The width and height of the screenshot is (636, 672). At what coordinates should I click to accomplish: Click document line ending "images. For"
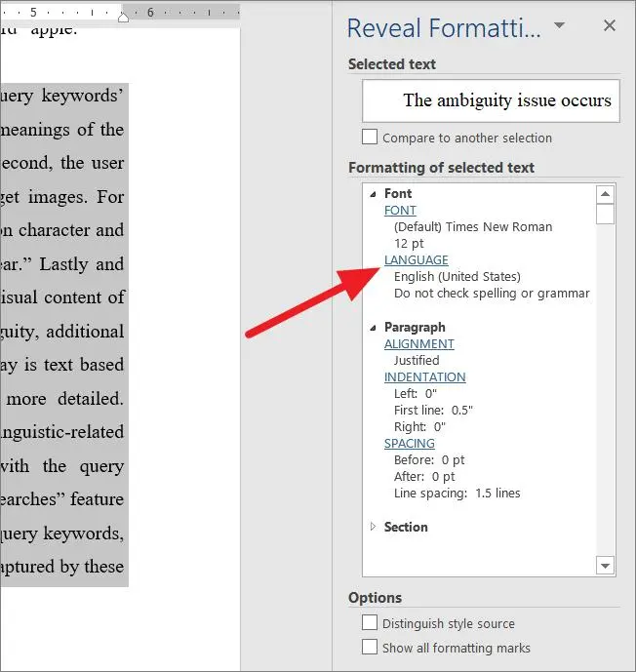point(62,197)
